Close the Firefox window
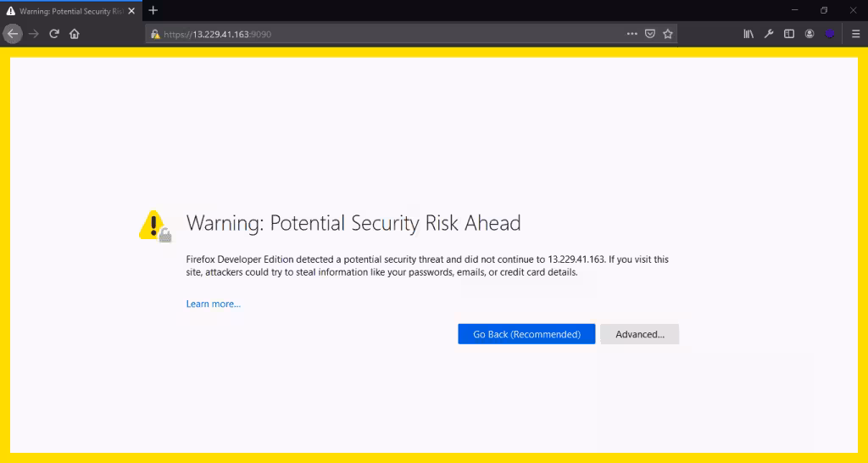The width and height of the screenshot is (868, 463). tap(853, 10)
